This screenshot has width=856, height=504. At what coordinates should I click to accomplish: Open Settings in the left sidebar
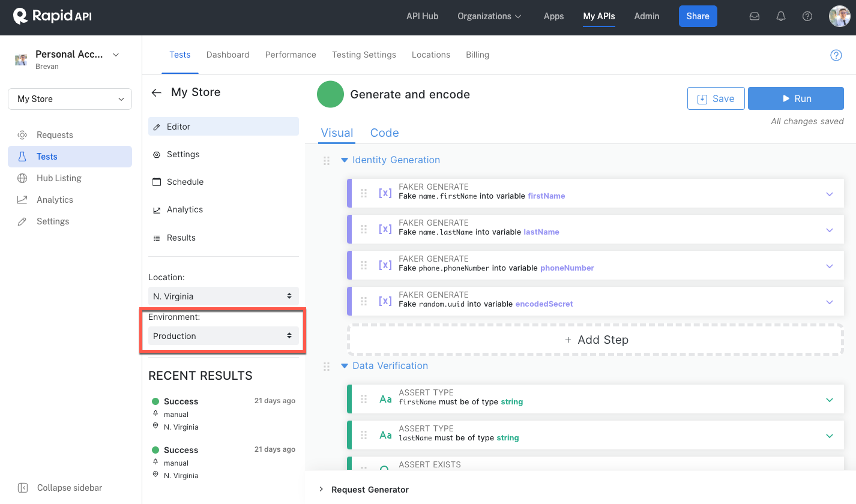[70, 221]
